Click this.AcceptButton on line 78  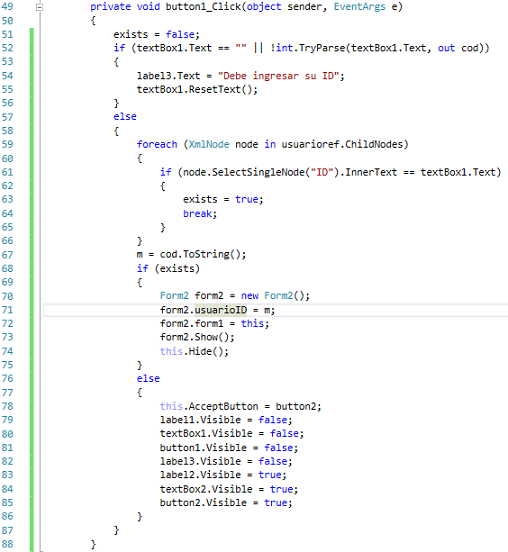209,406
